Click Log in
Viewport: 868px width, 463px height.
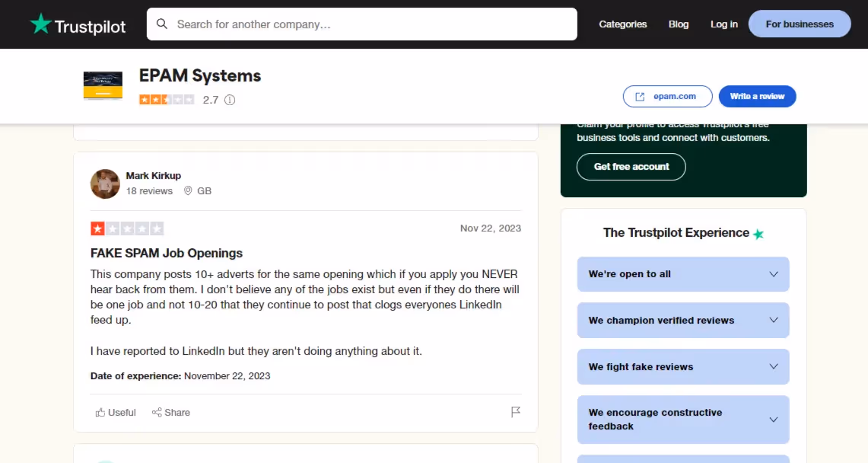pos(723,24)
